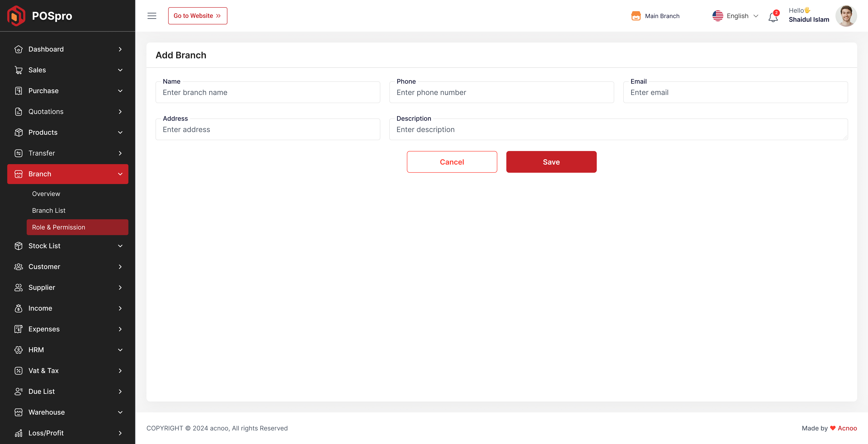868x444 pixels.
Task: Expand the Products menu chevron
Action: click(x=120, y=132)
